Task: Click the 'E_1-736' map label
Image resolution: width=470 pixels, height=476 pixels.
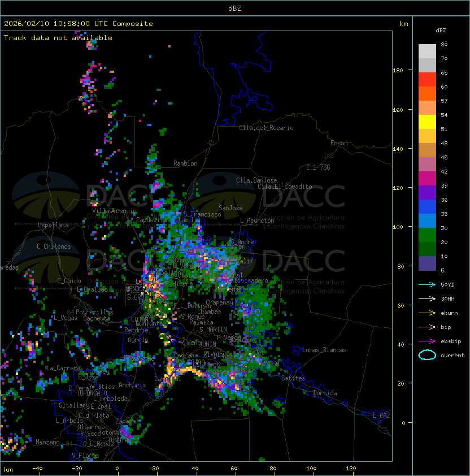Action: point(318,167)
